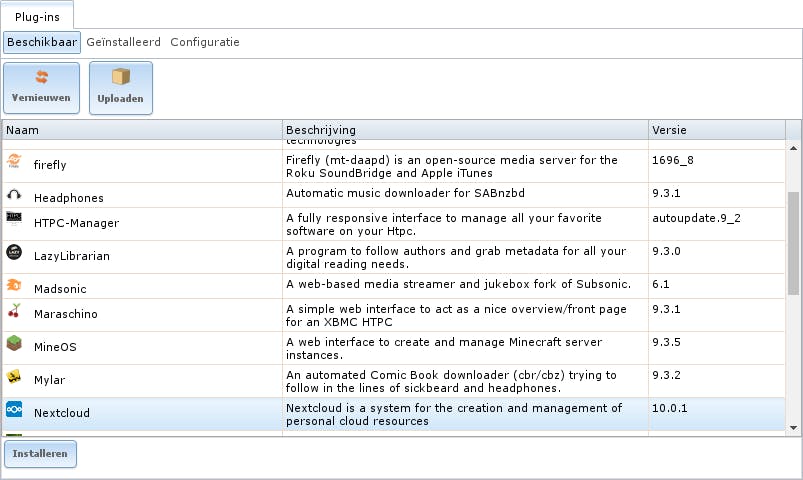The height and width of the screenshot is (480, 803).
Task: Click the Headphones plugin icon
Action: [x=14, y=197]
